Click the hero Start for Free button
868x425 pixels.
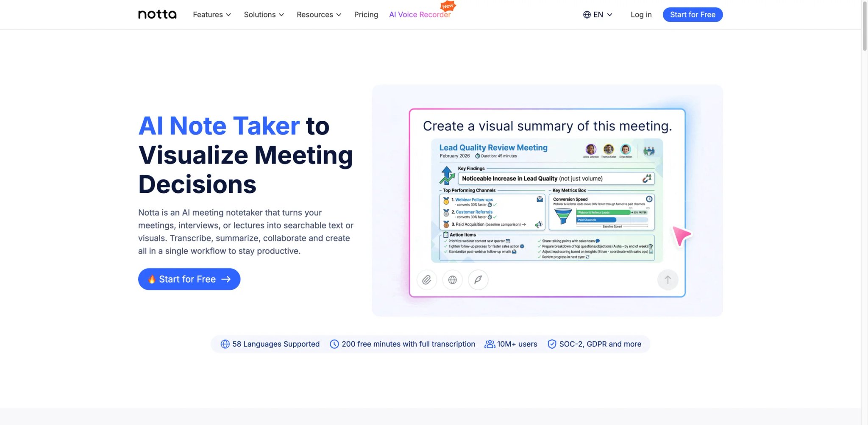click(x=189, y=279)
